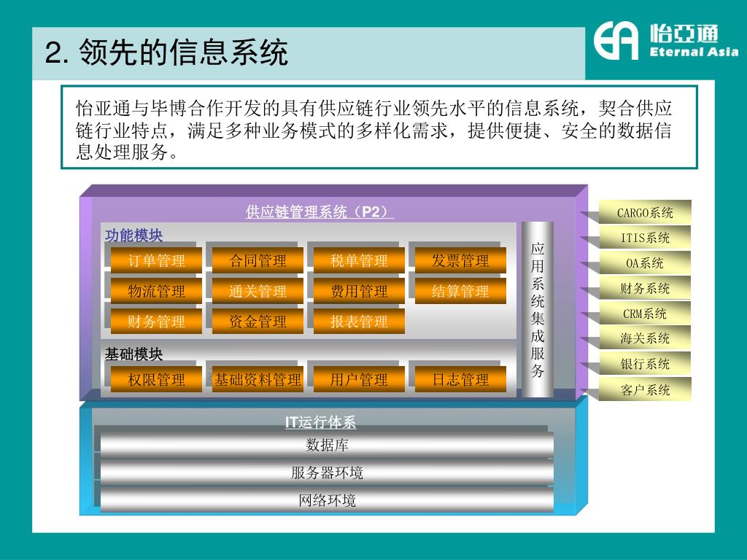Select the 报表管理 module box

click(359, 322)
